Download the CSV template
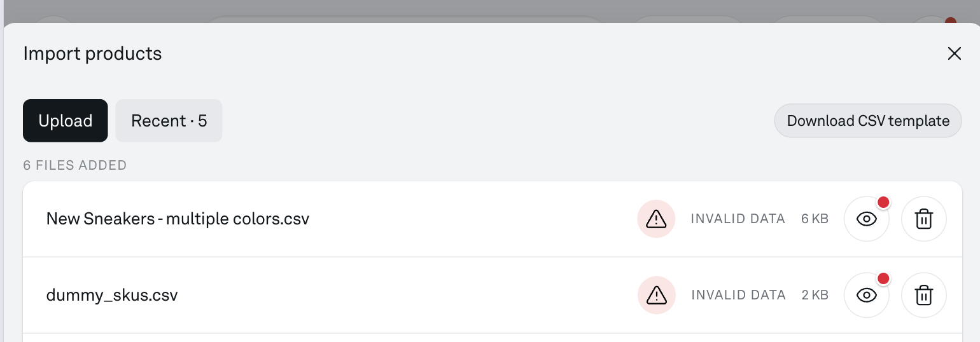The width and height of the screenshot is (980, 342). 868,121
